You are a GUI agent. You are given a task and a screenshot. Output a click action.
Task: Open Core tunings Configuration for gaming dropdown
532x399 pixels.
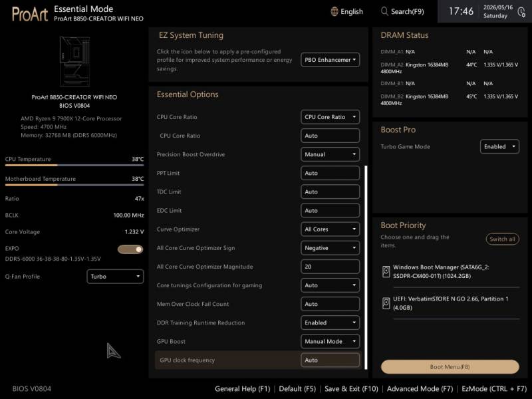click(x=330, y=285)
